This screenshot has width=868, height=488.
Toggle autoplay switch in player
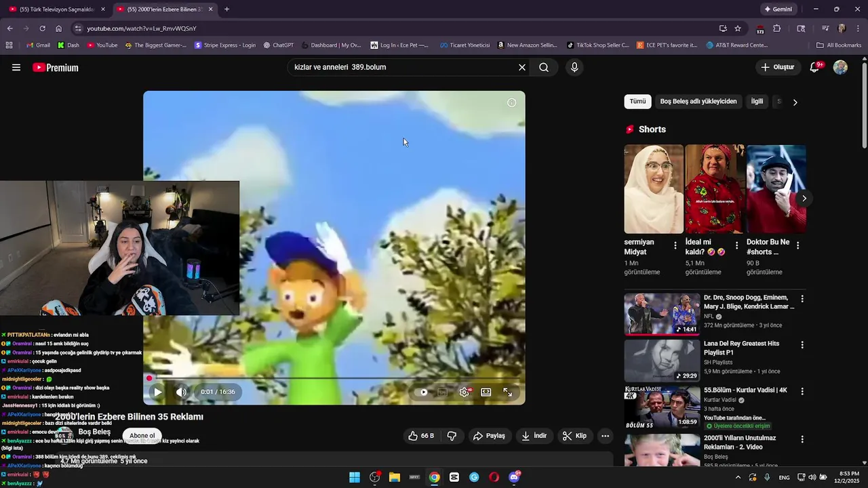tap(423, 392)
